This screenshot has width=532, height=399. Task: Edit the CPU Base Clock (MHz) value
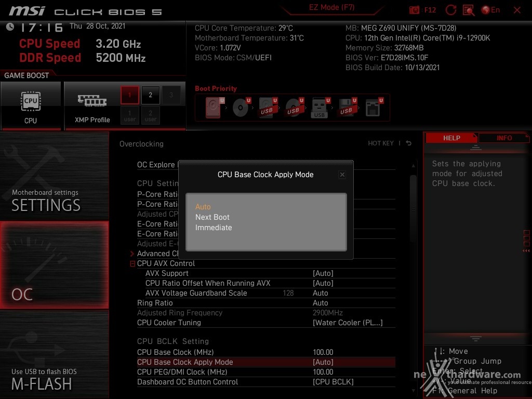point(323,352)
